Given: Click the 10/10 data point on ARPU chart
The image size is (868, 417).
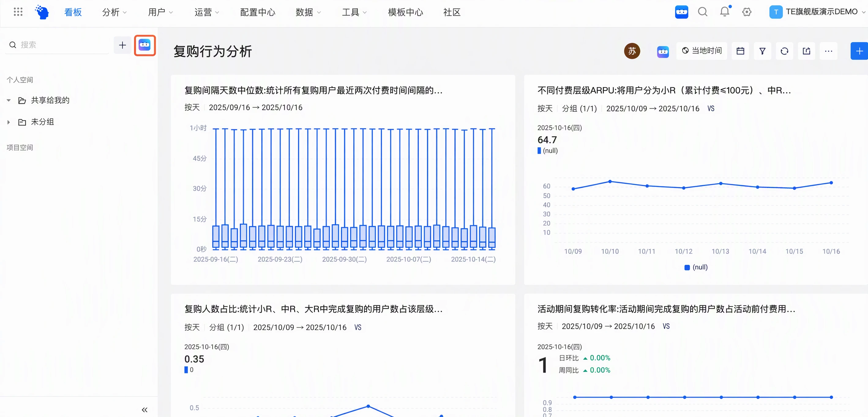Looking at the screenshot, I should [610, 181].
